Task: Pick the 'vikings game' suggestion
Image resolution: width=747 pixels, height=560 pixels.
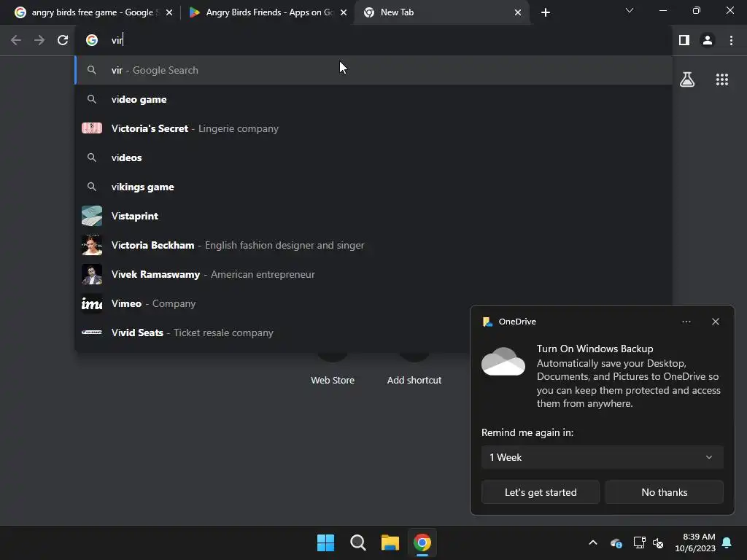Action: tap(373, 187)
